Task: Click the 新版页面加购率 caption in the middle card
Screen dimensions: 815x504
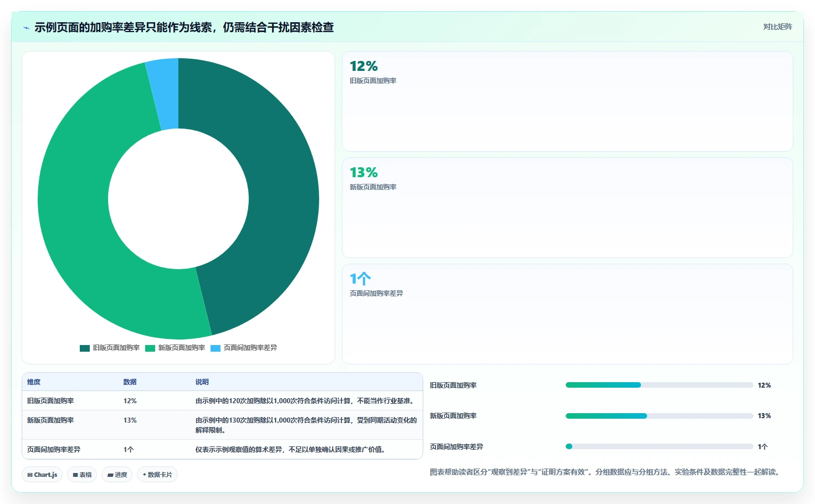Action: [x=373, y=187]
